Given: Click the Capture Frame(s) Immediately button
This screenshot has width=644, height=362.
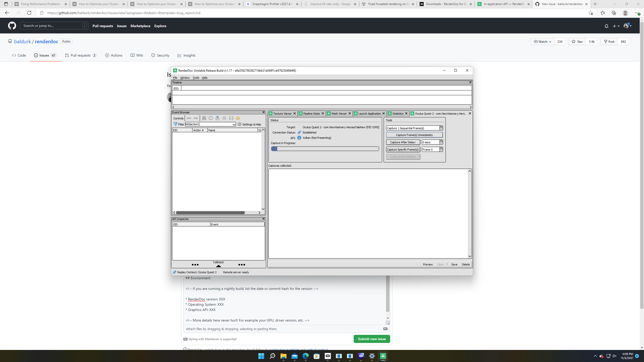Looking at the screenshot, I should (414, 135).
